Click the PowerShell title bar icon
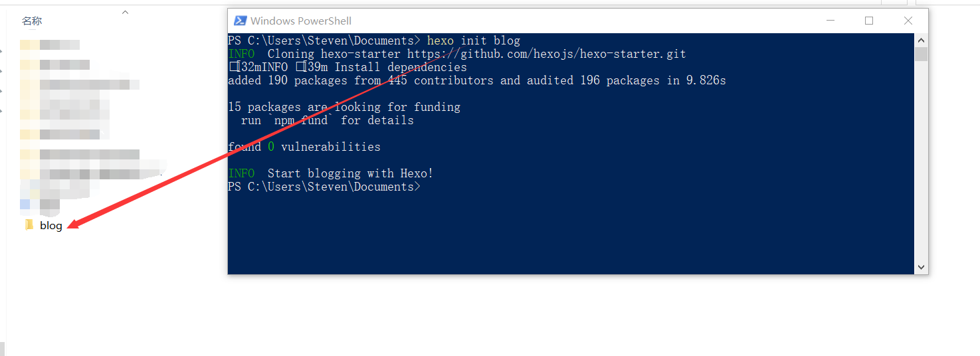980x356 pixels. [x=241, y=21]
